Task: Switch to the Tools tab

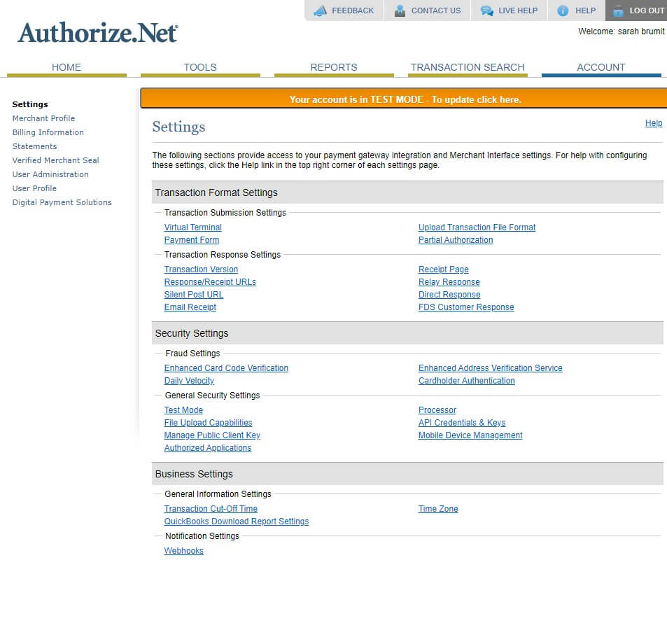Action: pyautogui.click(x=200, y=67)
